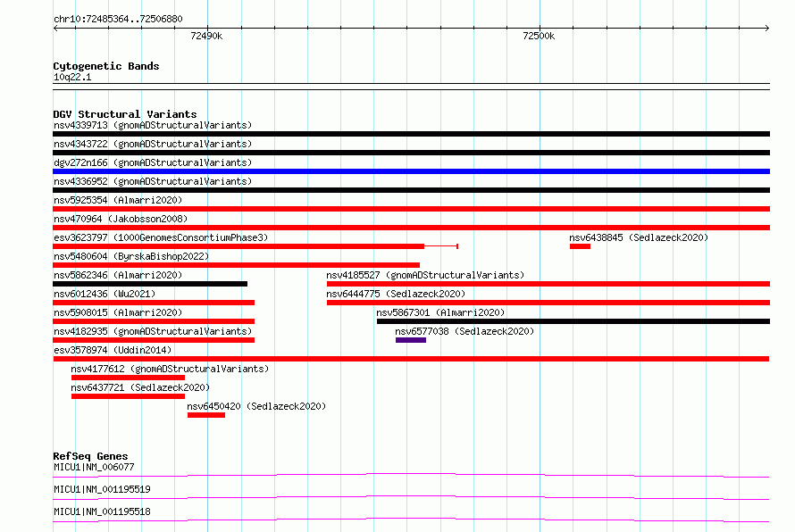Image resolution: width=795 pixels, height=532 pixels.
Task: Click the purple nsv6577038 variant bar
Action: pos(411,340)
